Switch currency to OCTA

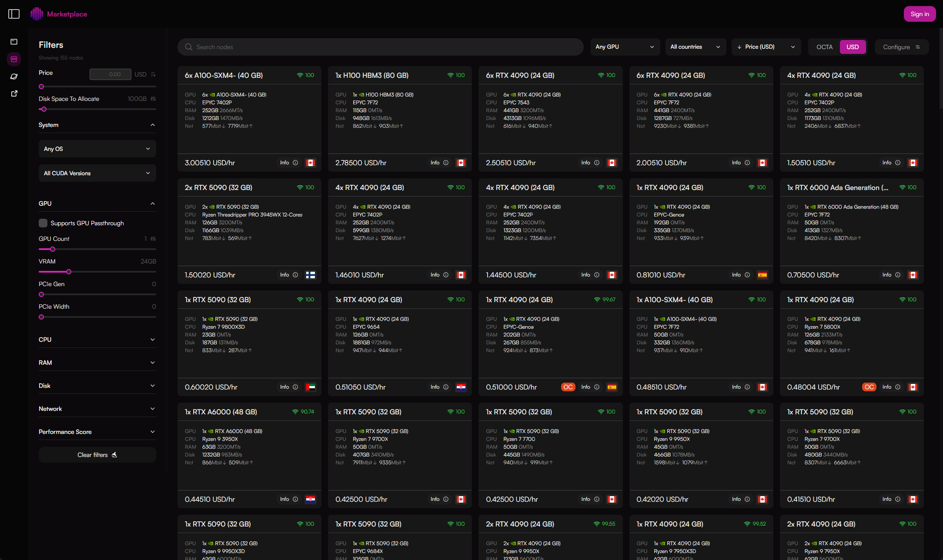click(x=824, y=47)
